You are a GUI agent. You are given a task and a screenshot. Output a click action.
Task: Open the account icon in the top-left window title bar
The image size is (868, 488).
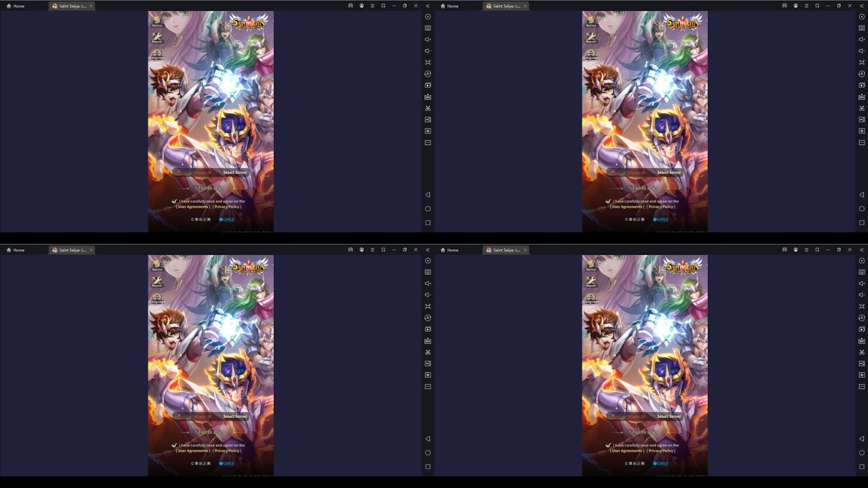pyautogui.click(x=361, y=6)
